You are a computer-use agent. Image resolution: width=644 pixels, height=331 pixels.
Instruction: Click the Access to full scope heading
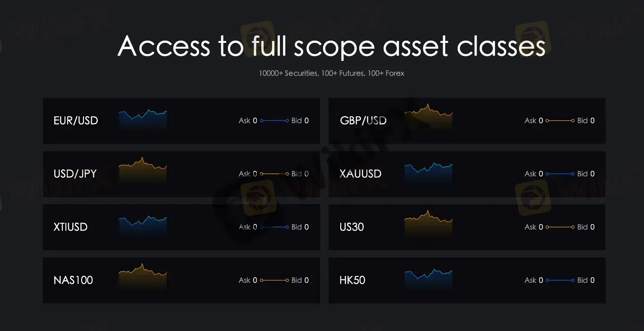(x=331, y=46)
